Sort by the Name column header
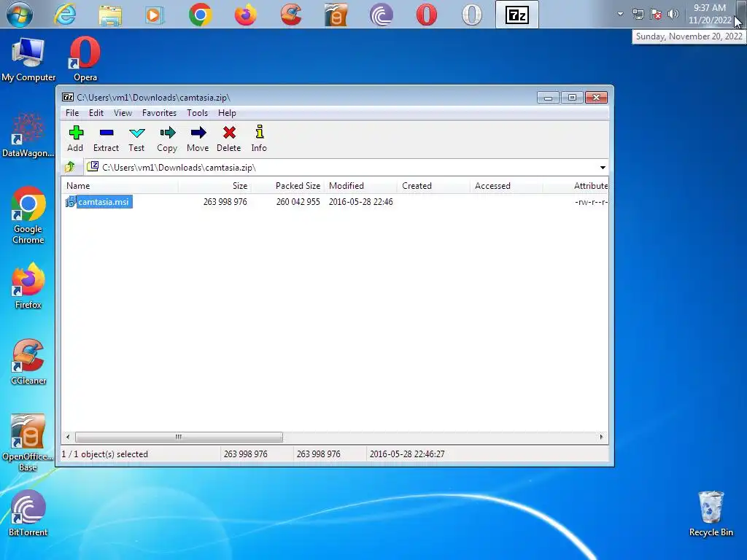Screen dimensions: 747x560 pos(120,186)
